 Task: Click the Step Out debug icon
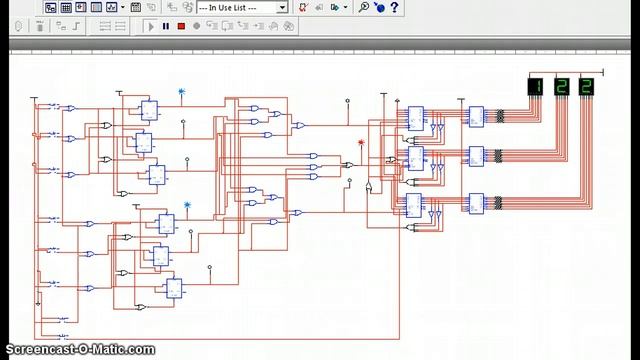coord(243,26)
